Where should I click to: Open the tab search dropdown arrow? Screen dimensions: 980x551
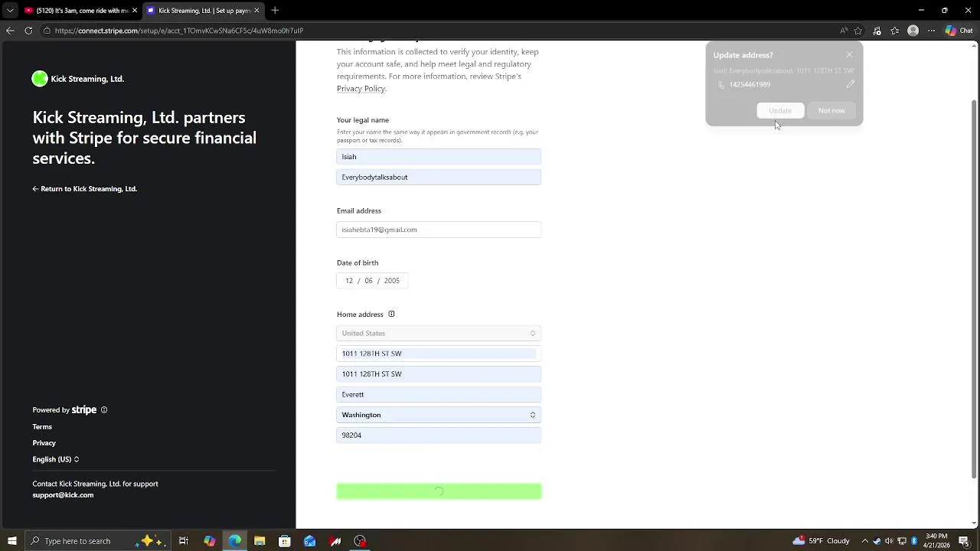pyautogui.click(x=10, y=11)
